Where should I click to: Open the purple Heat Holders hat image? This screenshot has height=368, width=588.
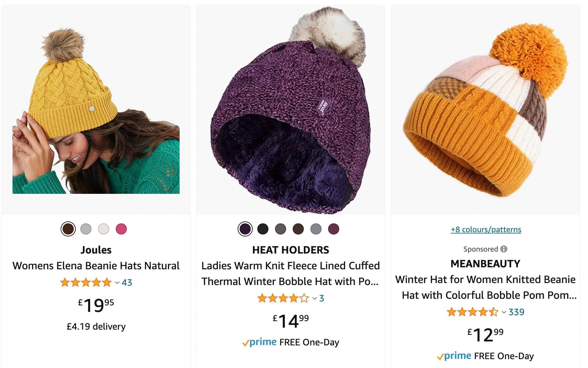coord(291,110)
